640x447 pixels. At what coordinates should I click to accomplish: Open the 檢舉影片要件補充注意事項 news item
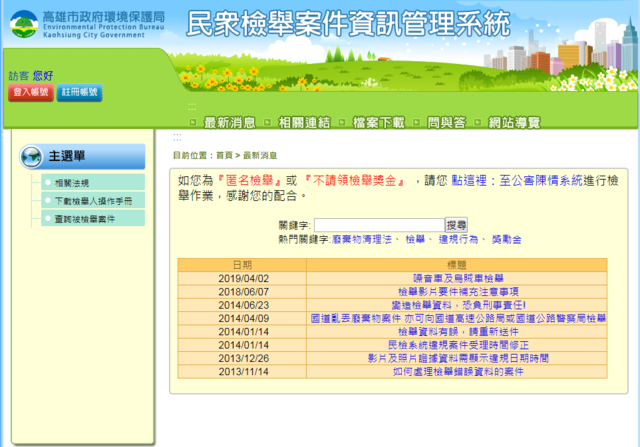pos(458,292)
